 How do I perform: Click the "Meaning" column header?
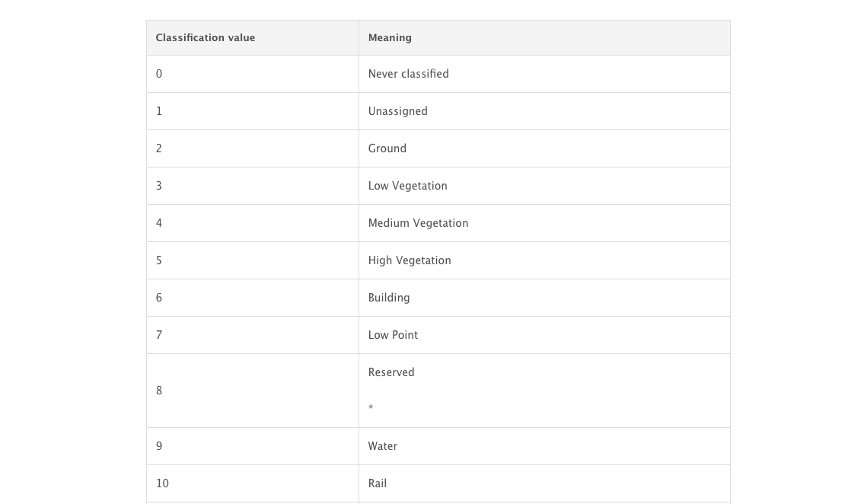click(x=390, y=38)
